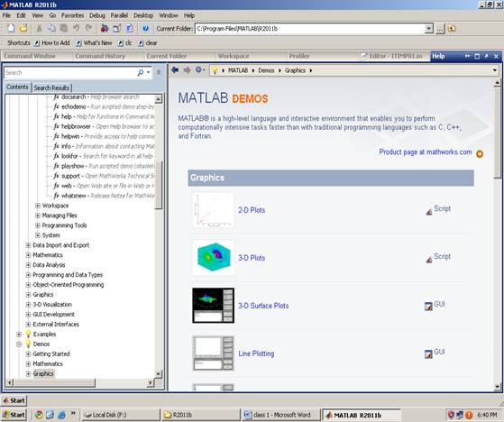Browse for folder using ellipsis button

click(440, 29)
